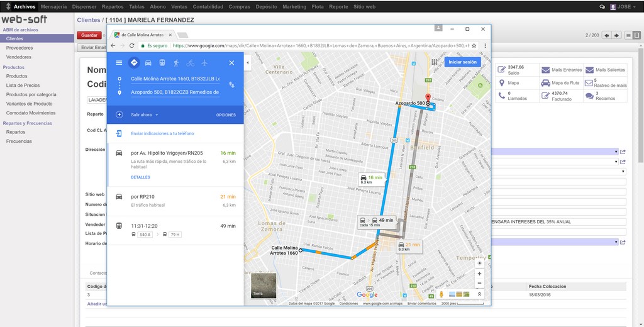Open the OPCIONES route options
The image size is (644, 327).
pyautogui.click(x=226, y=115)
